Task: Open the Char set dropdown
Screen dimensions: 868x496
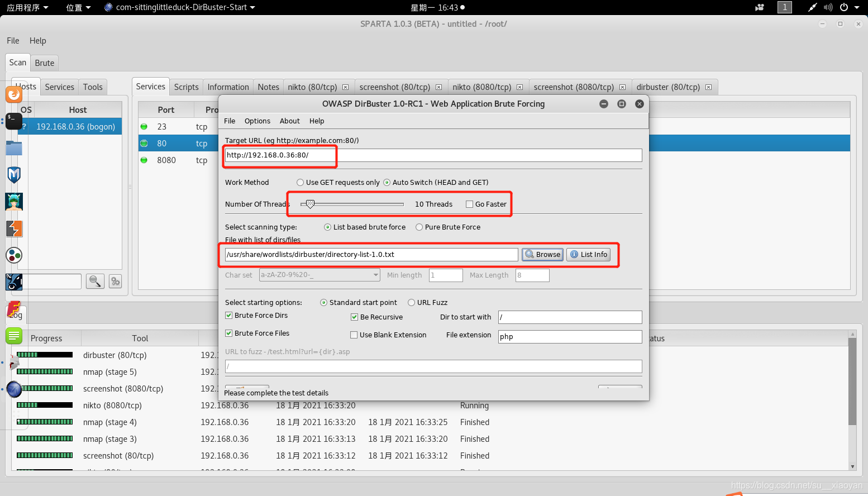Action: (x=320, y=275)
